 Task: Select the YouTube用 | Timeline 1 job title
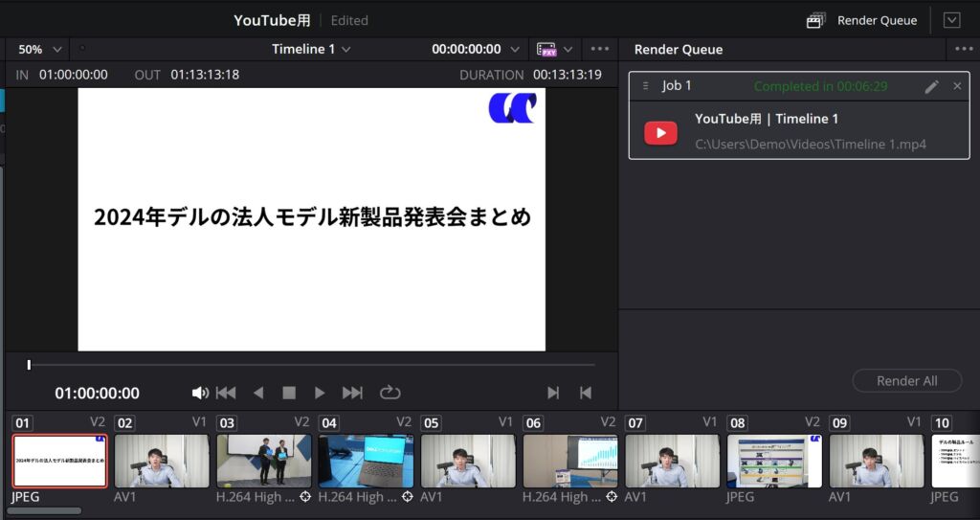tap(767, 119)
